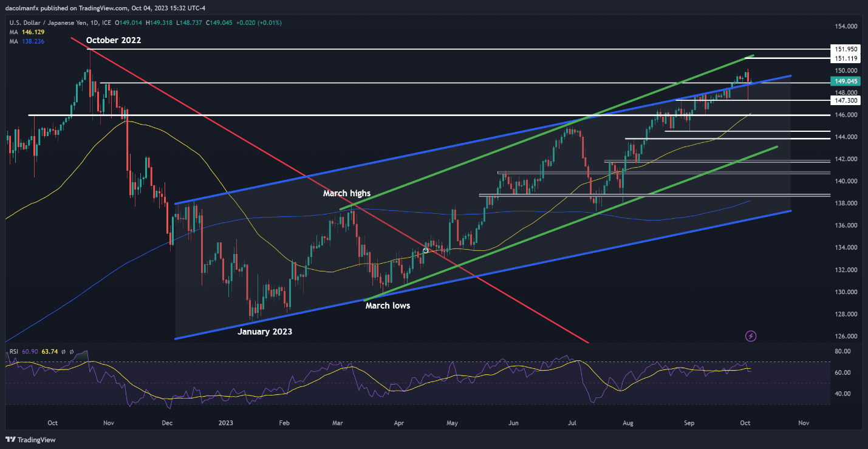The width and height of the screenshot is (868, 449).
Task: Click the 151.950 price level label
Action: [846, 49]
